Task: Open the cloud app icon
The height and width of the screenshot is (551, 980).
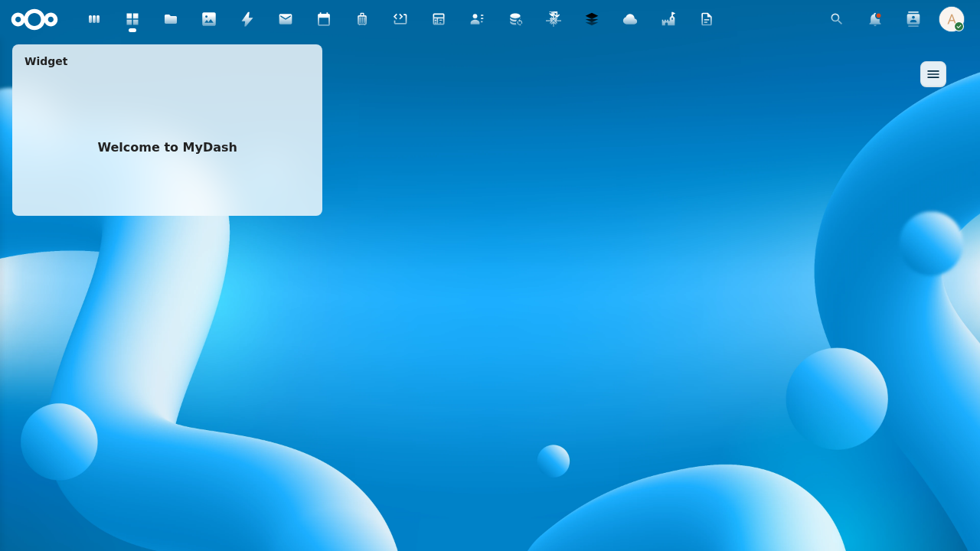Action: [630, 19]
